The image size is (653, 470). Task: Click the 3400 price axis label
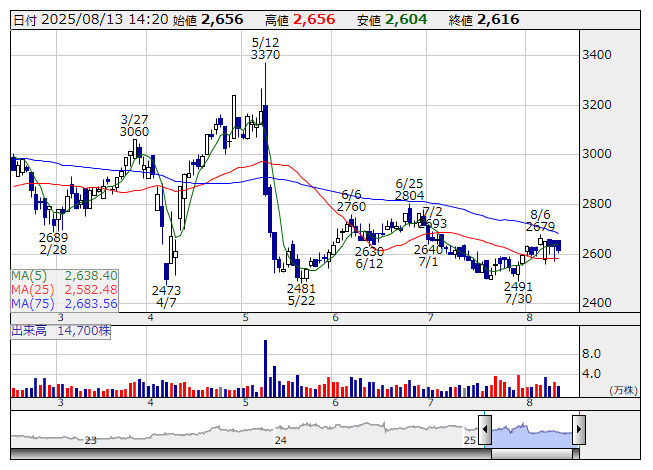click(x=597, y=55)
